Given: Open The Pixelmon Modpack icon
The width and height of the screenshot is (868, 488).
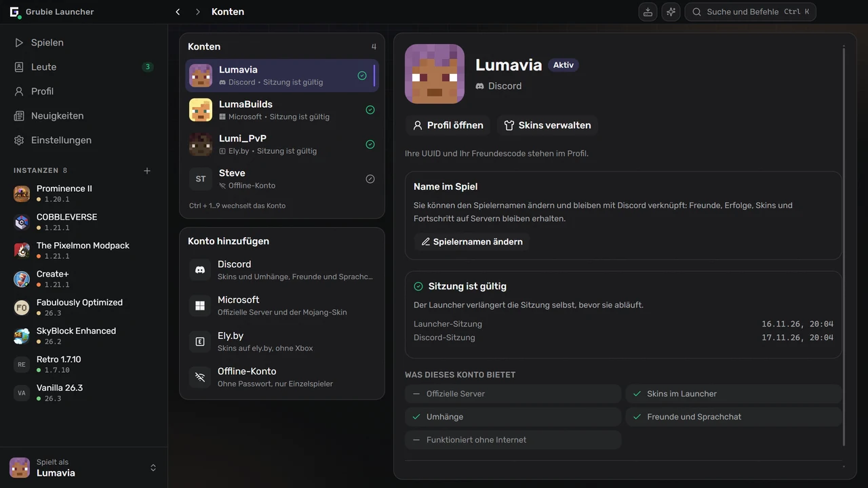Looking at the screenshot, I should 22,251.
